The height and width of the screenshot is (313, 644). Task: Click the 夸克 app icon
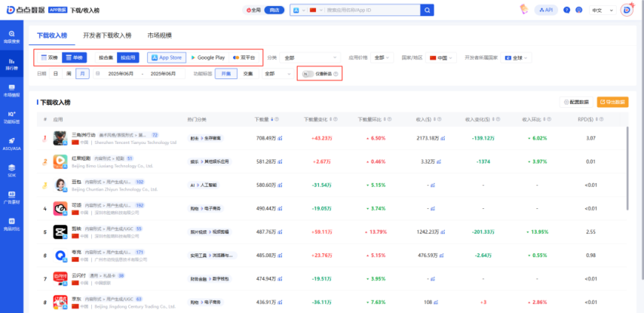pyautogui.click(x=60, y=256)
